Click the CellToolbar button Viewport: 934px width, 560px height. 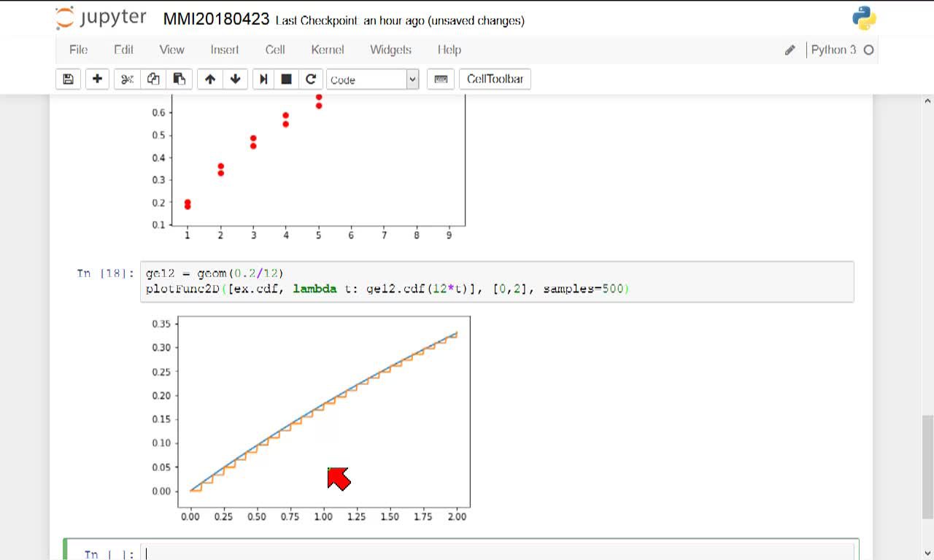(x=495, y=79)
